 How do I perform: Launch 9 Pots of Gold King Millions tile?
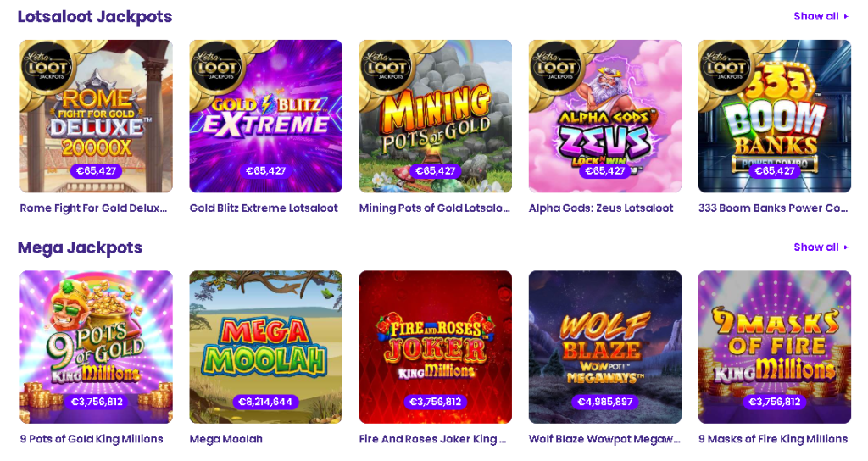coord(97,347)
